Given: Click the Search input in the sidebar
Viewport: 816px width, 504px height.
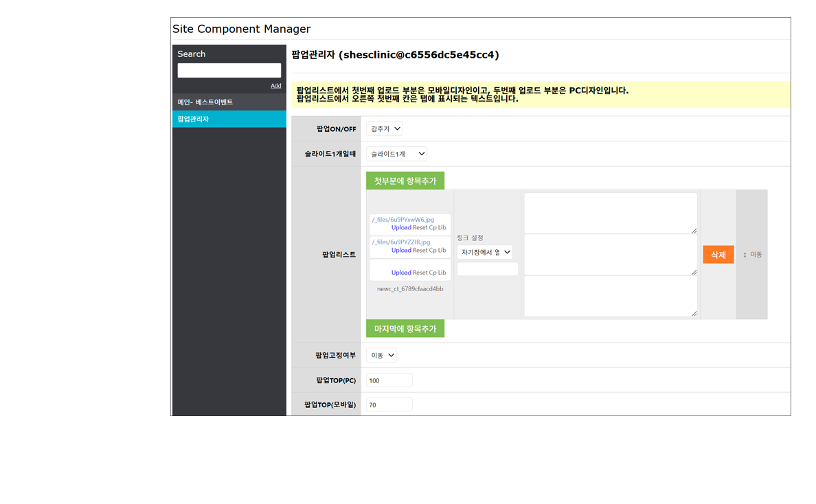Looking at the screenshot, I should [x=229, y=70].
